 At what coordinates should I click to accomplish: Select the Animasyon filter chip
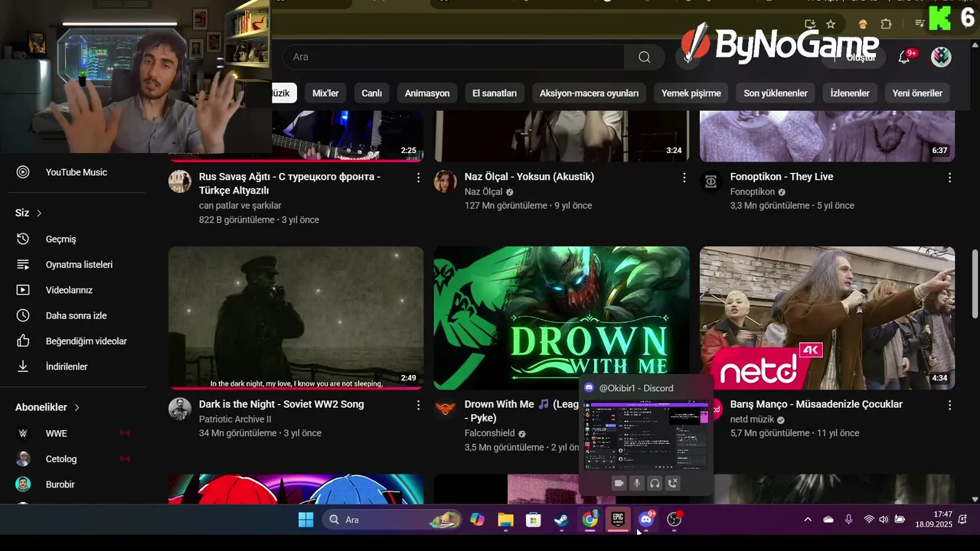(x=427, y=93)
